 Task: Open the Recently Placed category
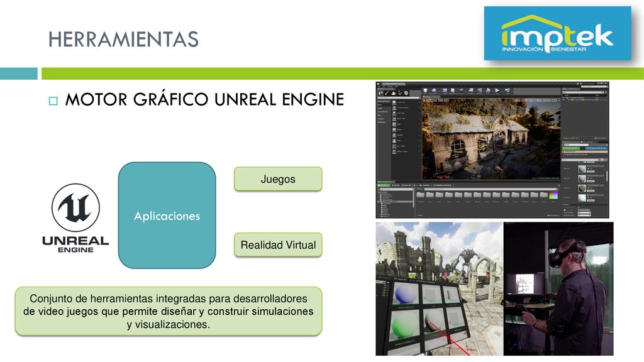(383, 101)
